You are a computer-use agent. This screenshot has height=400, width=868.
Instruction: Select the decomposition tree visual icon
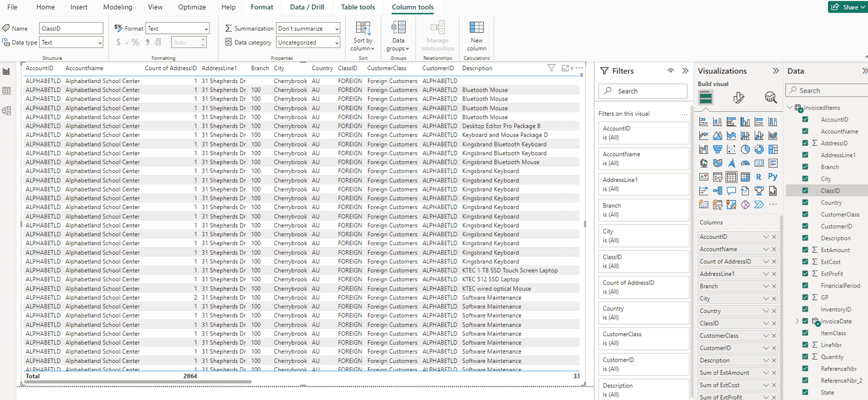pyautogui.click(x=717, y=191)
